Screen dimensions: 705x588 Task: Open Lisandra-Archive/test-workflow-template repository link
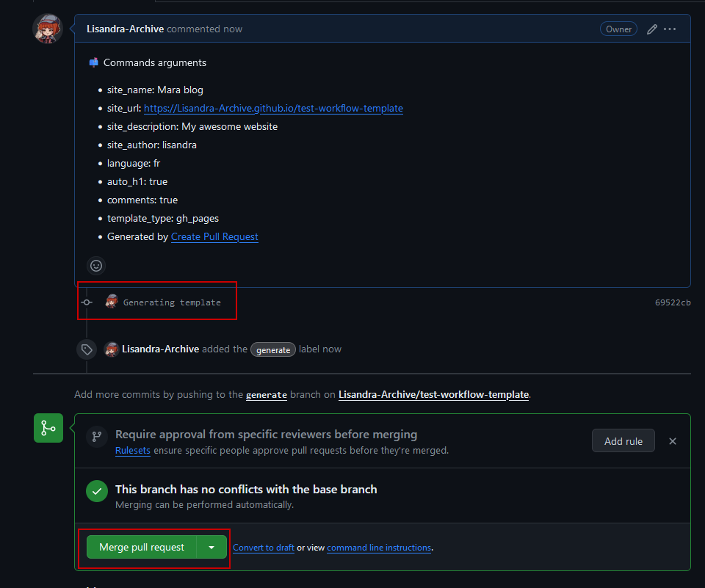coord(433,395)
